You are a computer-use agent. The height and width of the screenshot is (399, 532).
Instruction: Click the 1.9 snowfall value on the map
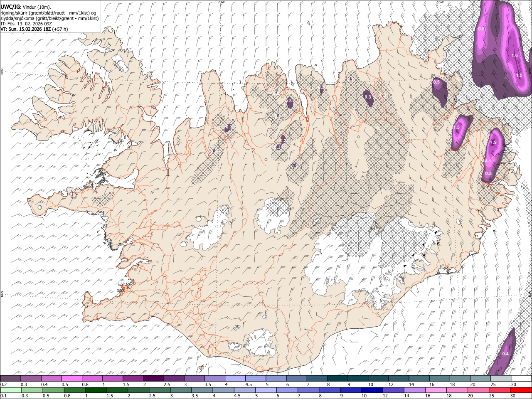493,142
